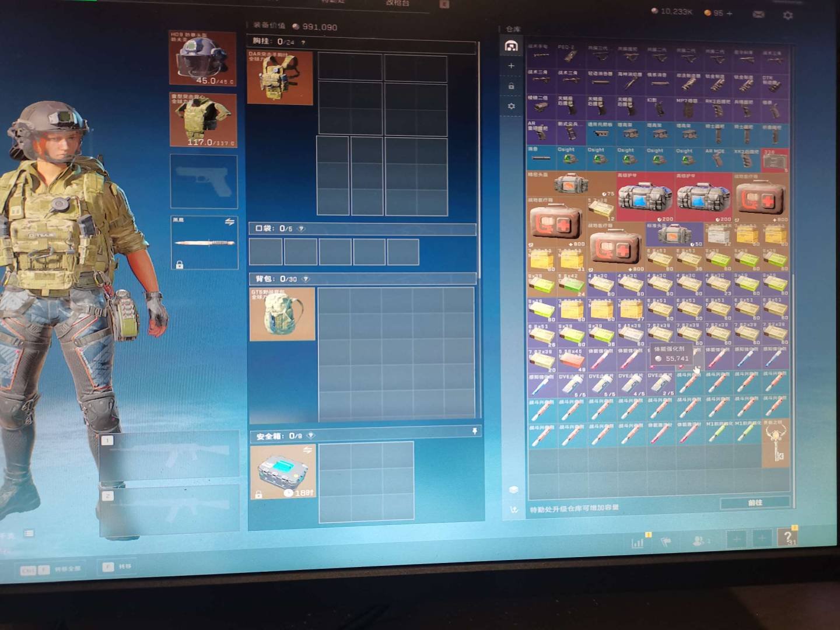The image size is (840, 630).
Task: Click the stack icon at warehouse sidebar bottom
Action: tap(513, 489)
